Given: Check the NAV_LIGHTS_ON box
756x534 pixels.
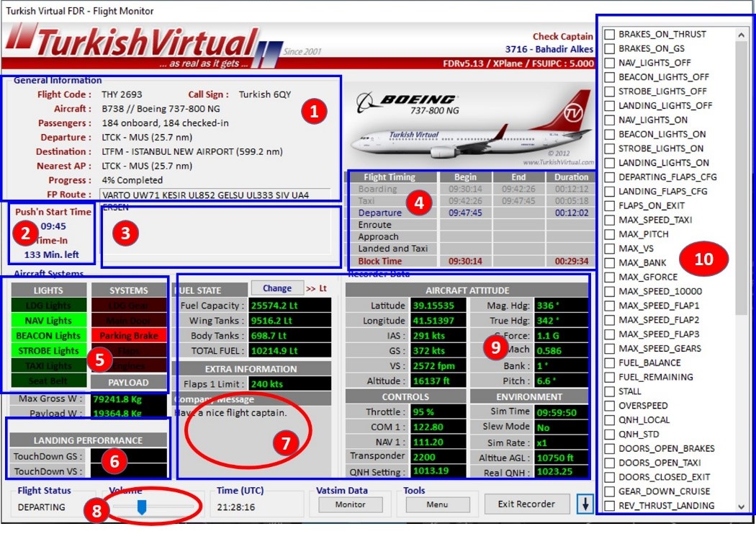Looking at the screenshot, I should coord(610,120).
